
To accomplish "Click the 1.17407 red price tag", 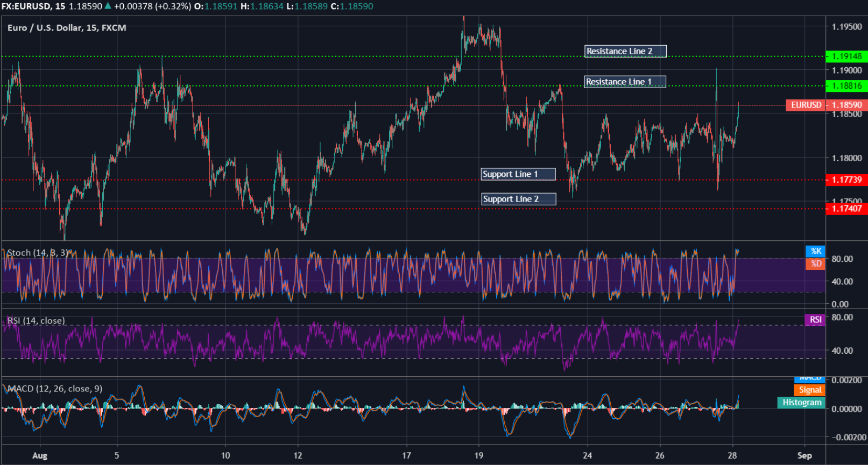I will (846, 209).
